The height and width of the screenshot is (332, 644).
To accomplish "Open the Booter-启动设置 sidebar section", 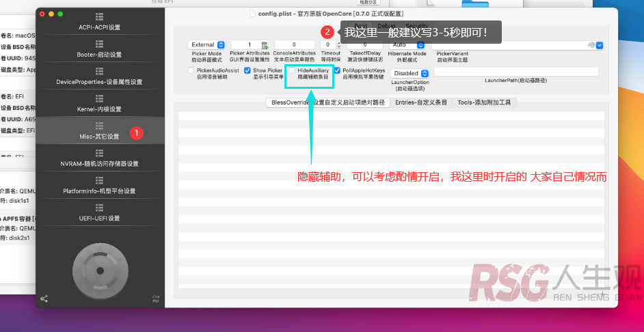I will [99, 49].
